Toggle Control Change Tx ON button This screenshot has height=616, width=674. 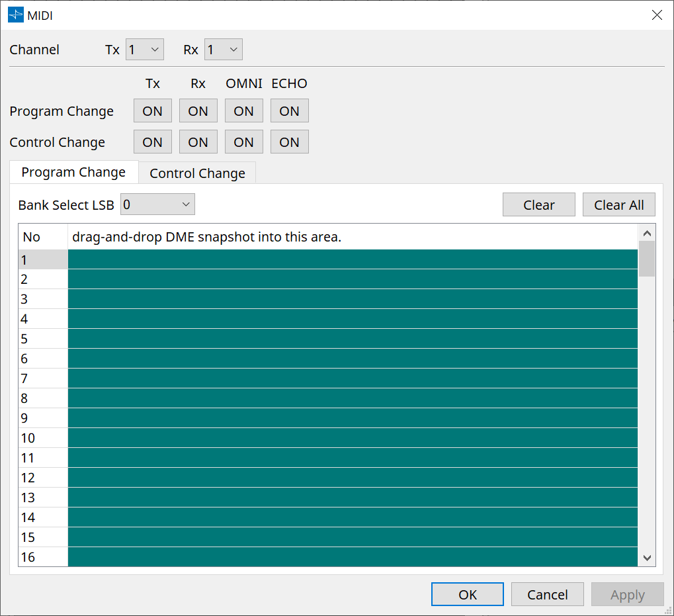coord(152,142)
